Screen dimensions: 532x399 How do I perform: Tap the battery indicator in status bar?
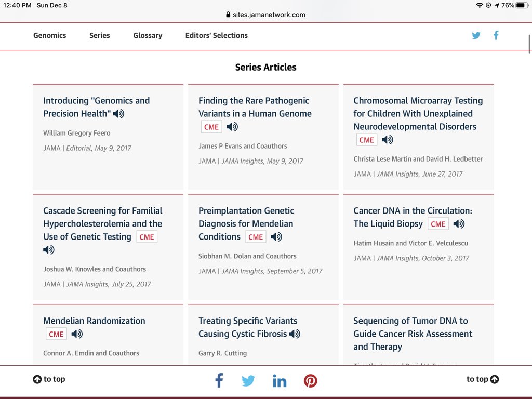pos(522,5)
